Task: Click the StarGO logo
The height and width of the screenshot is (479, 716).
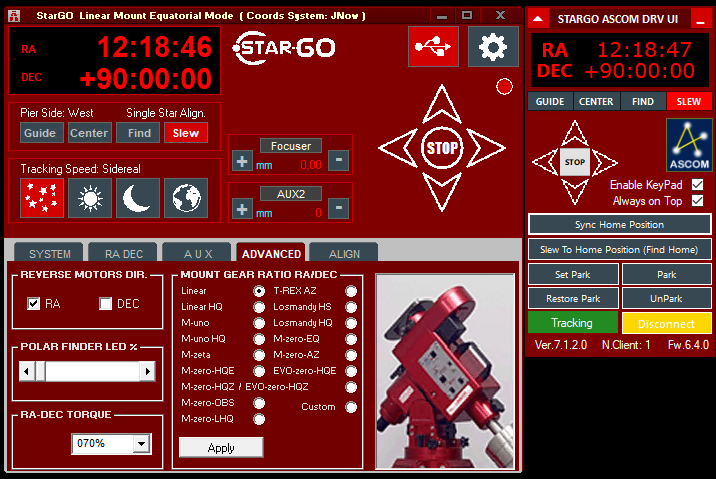Action: tap(284, 47)
